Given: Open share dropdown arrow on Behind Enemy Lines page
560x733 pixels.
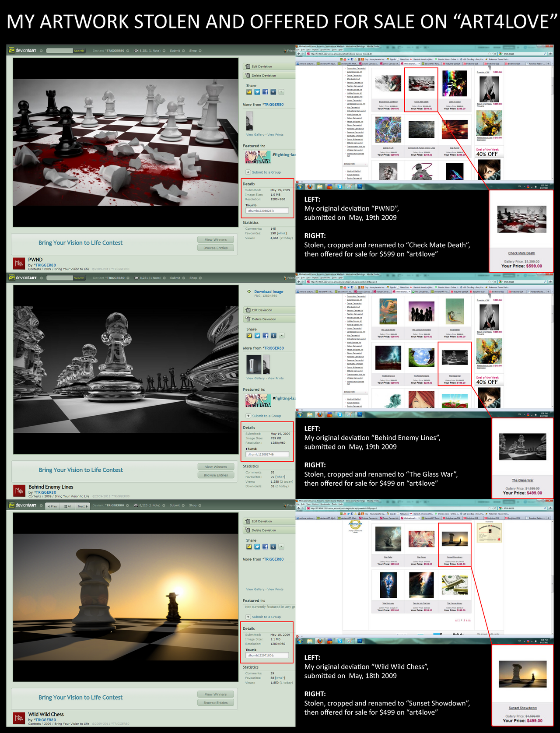Looking at the screenshot, I should 281,336.
